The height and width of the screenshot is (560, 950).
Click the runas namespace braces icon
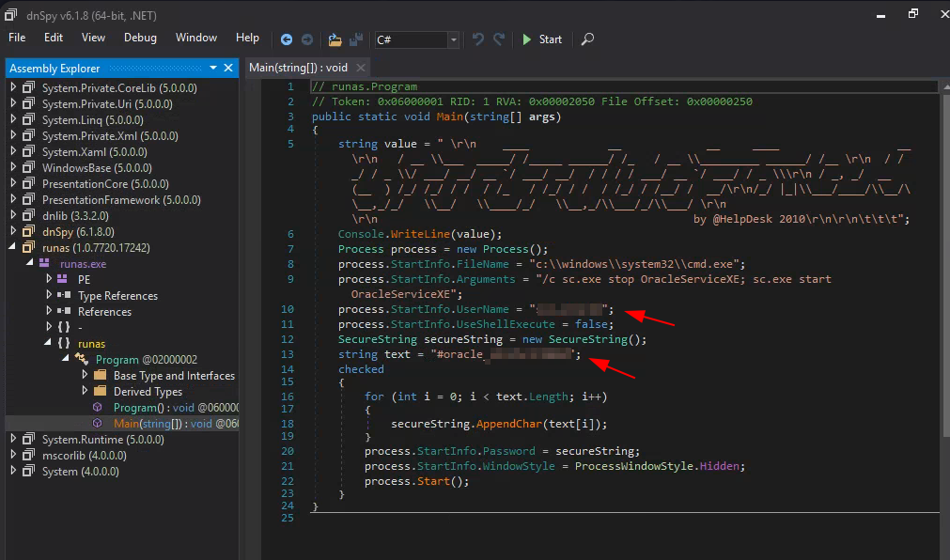tap(64, 343)
